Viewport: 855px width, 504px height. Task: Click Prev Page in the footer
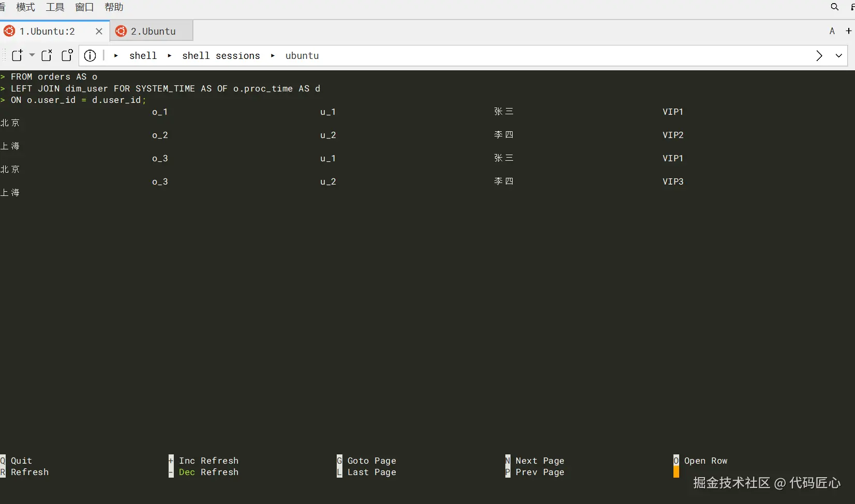pyautogui.click(x=540, y=472)
